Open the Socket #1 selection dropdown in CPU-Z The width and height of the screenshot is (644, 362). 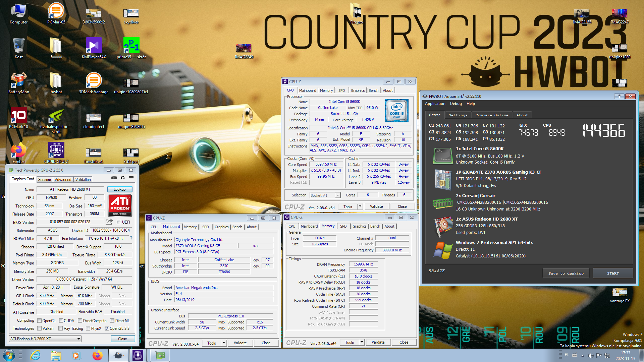pyautogui.click(x=325, y=195)
